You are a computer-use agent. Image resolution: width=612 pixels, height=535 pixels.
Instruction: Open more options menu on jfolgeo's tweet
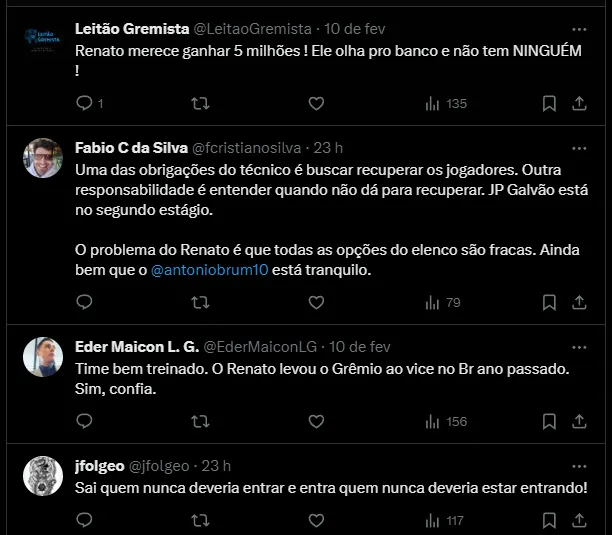(579, 465)
